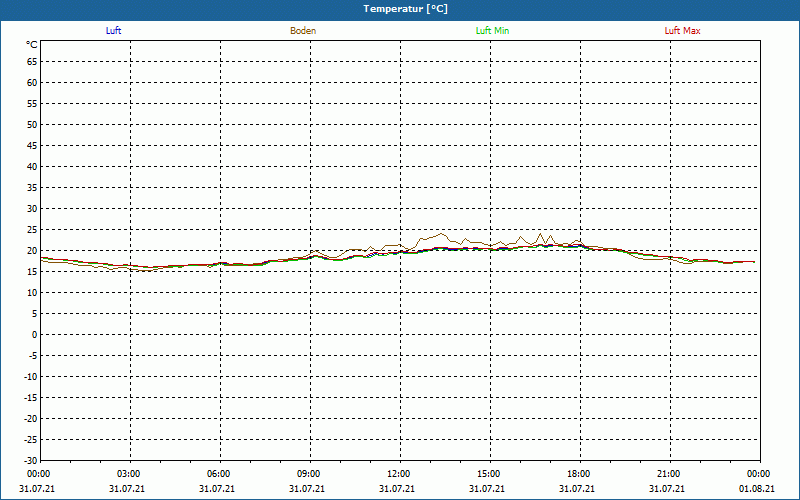
Task: Click the 30 y-axis value
Action: [x=32, y=209]
